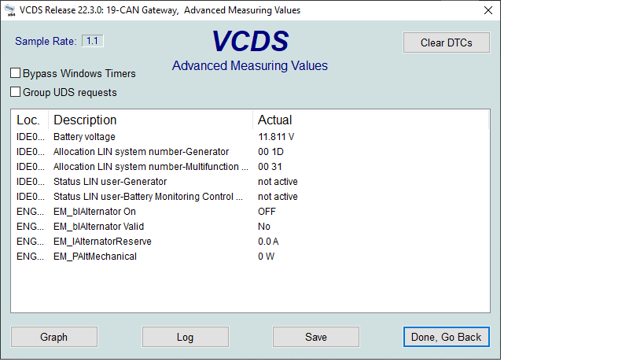Click the 11.811 V value
This screenshot has height=362, width=644.
pyautogui.click(x=276, y=137)
